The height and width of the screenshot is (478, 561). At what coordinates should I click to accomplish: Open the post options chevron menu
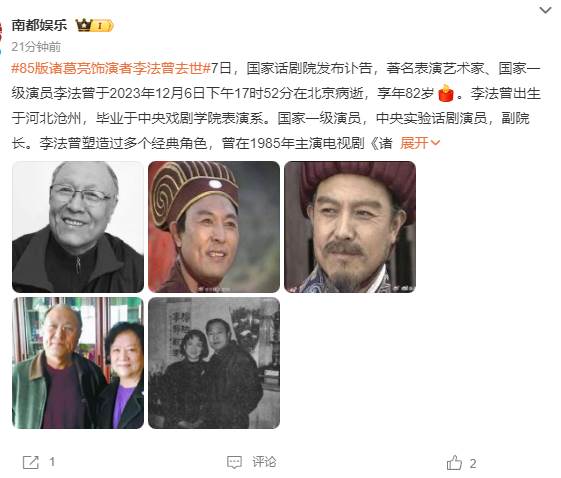pos(545,11)
